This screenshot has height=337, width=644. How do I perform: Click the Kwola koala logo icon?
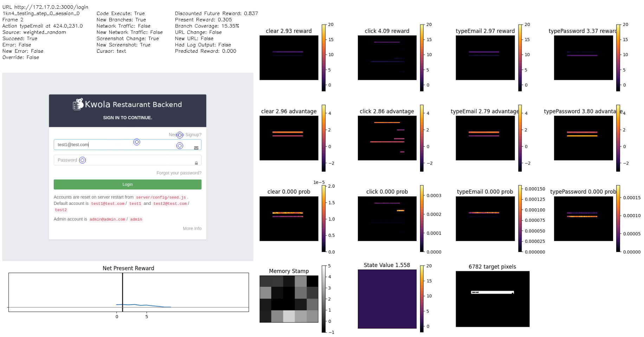[x=78, y=104]
